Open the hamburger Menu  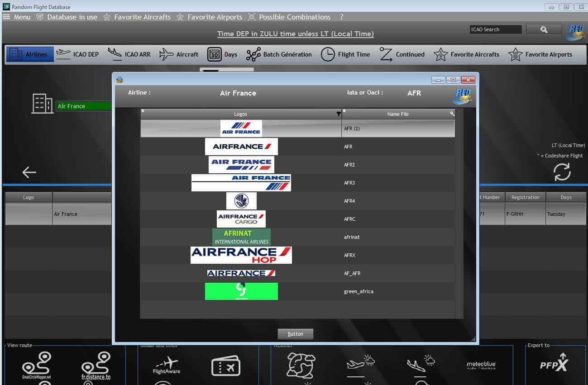click(x=16, y=17)
